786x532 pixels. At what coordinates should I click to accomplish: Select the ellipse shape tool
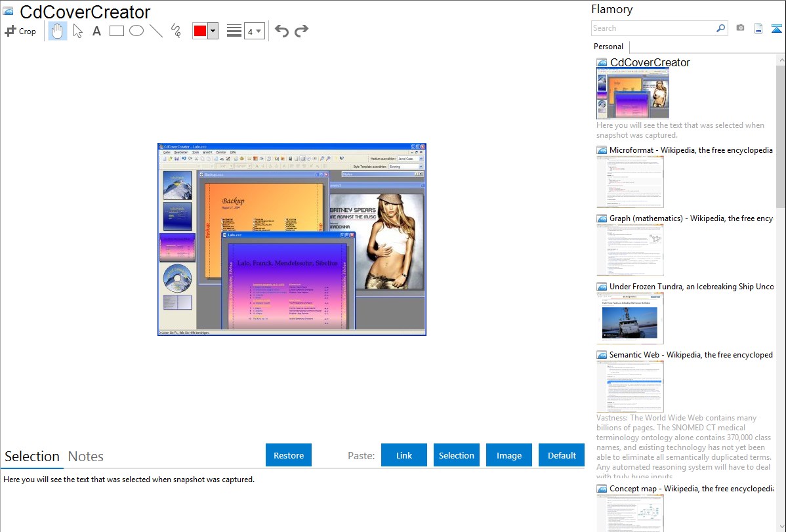pos(136,31)
